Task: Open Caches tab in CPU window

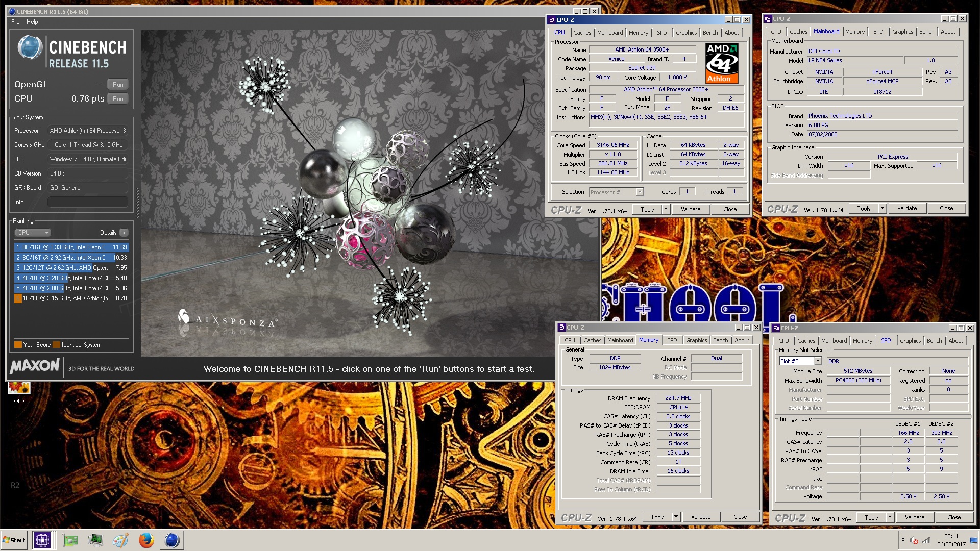Action: tap(582, 33)
